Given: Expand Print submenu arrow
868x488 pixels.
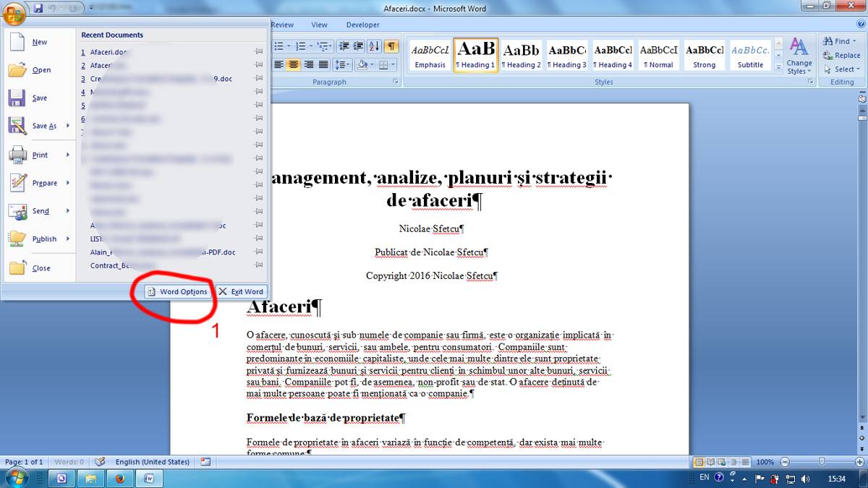Looking at the screenshot, I should click(x=68, y=155).
